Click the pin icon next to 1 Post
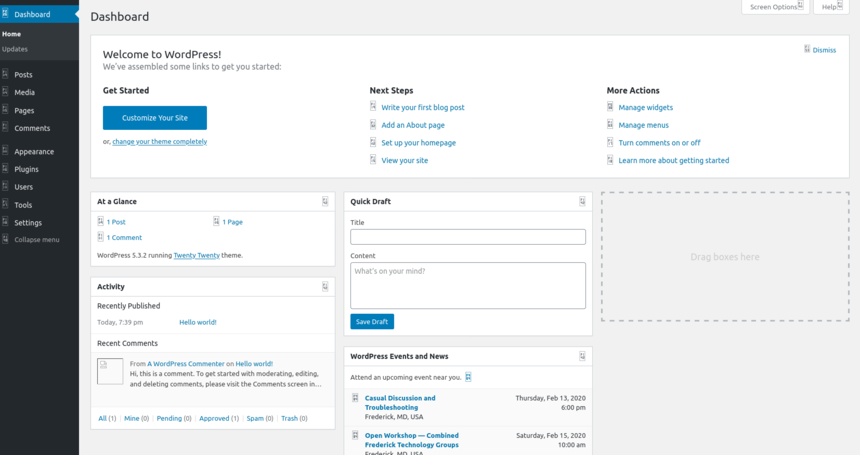 100,221
